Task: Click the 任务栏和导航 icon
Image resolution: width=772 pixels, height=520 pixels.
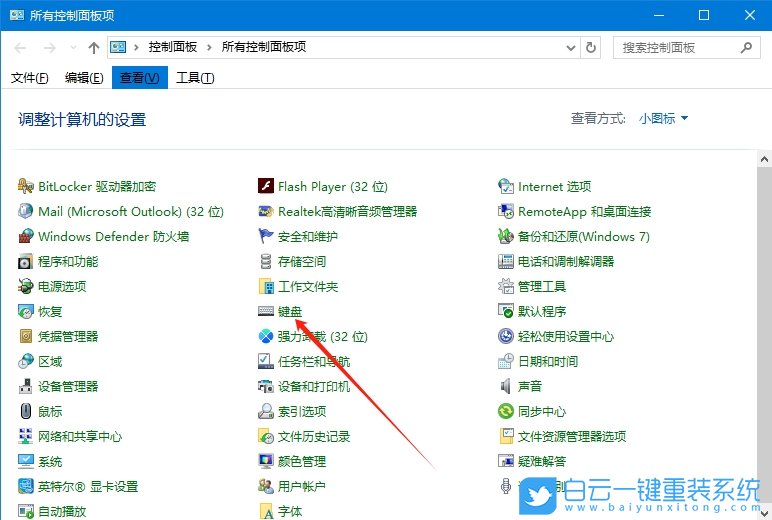Action: [x=266, y=361]
